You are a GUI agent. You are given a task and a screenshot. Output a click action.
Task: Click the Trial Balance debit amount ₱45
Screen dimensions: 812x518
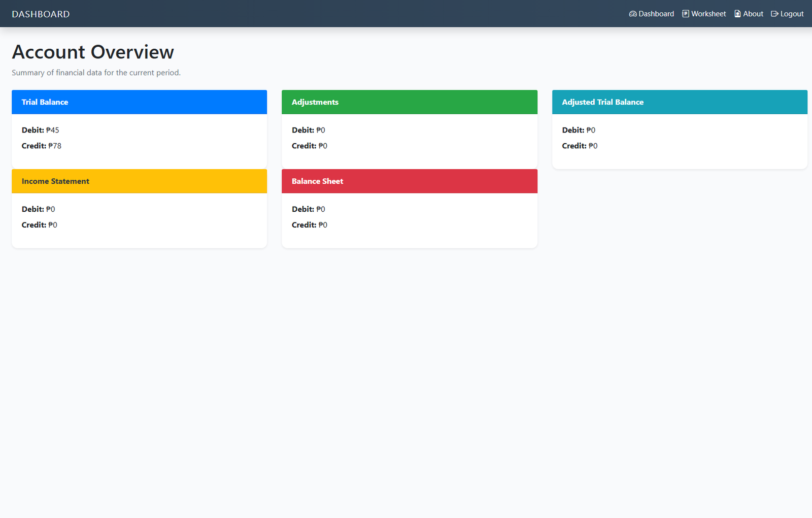53,130
